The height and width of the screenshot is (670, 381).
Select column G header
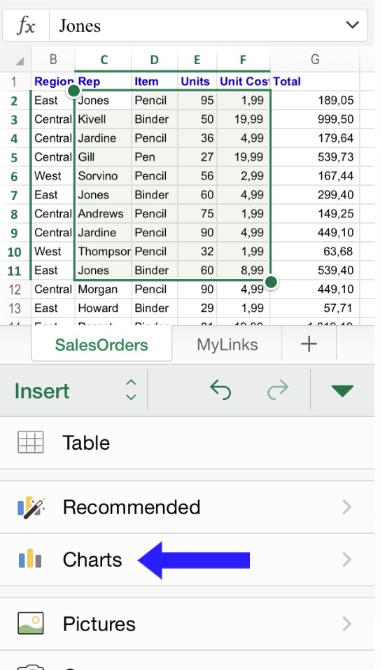[315, 59]
